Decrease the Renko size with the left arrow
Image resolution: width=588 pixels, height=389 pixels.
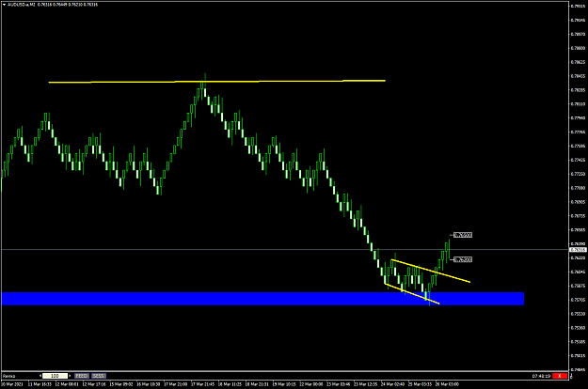coord(40,376)
